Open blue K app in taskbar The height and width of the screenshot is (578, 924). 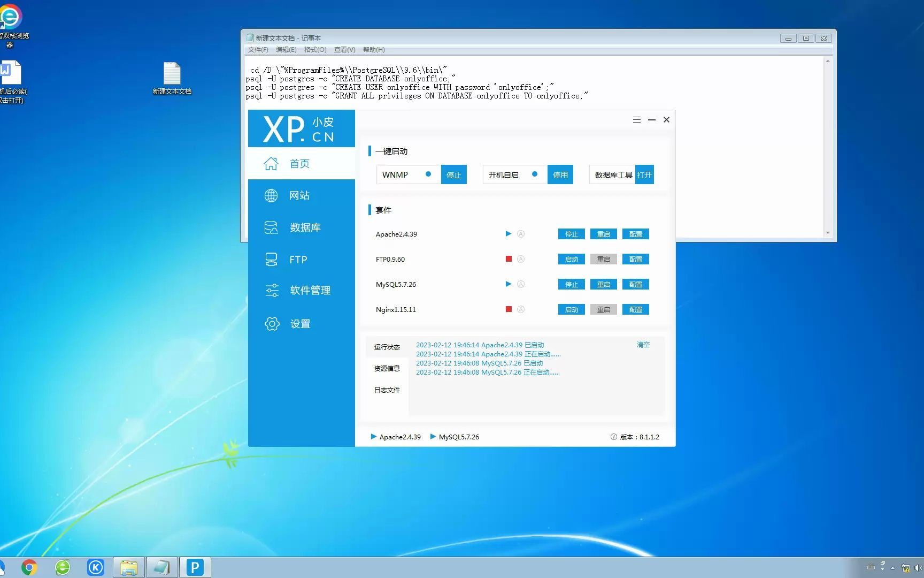click(x=96, y=567)
